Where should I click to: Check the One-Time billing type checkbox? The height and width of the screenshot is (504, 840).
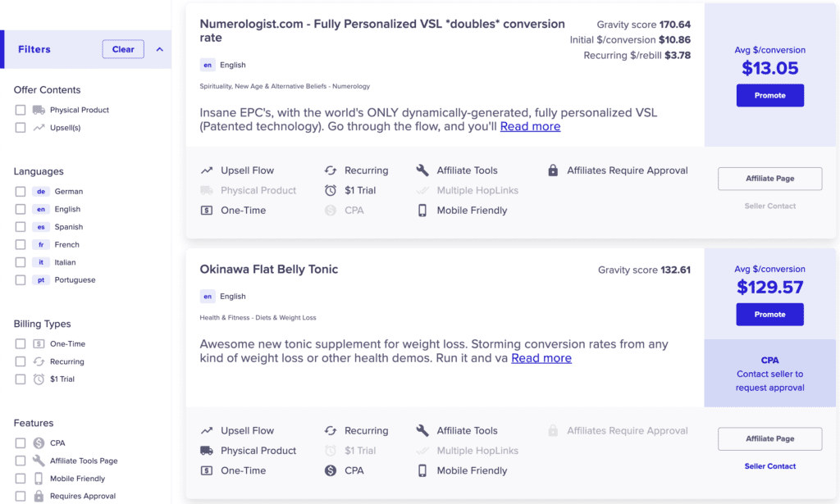[21, 343]
